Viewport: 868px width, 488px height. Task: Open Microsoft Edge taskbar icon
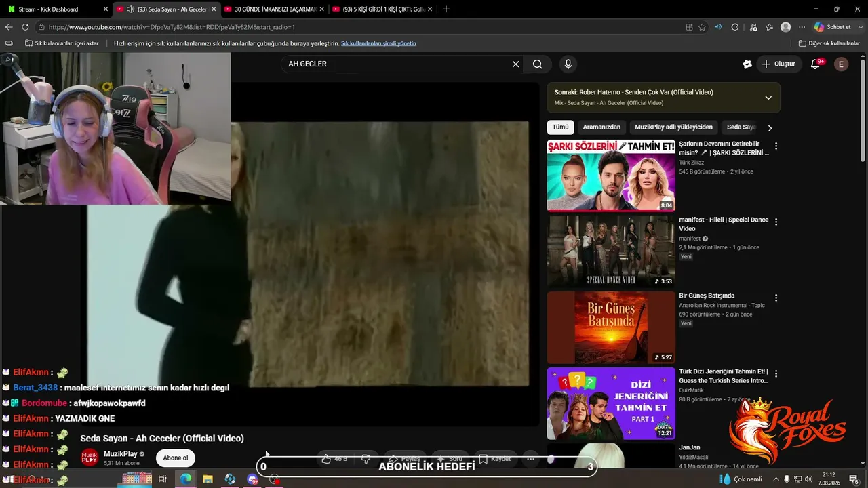(185, 479)
